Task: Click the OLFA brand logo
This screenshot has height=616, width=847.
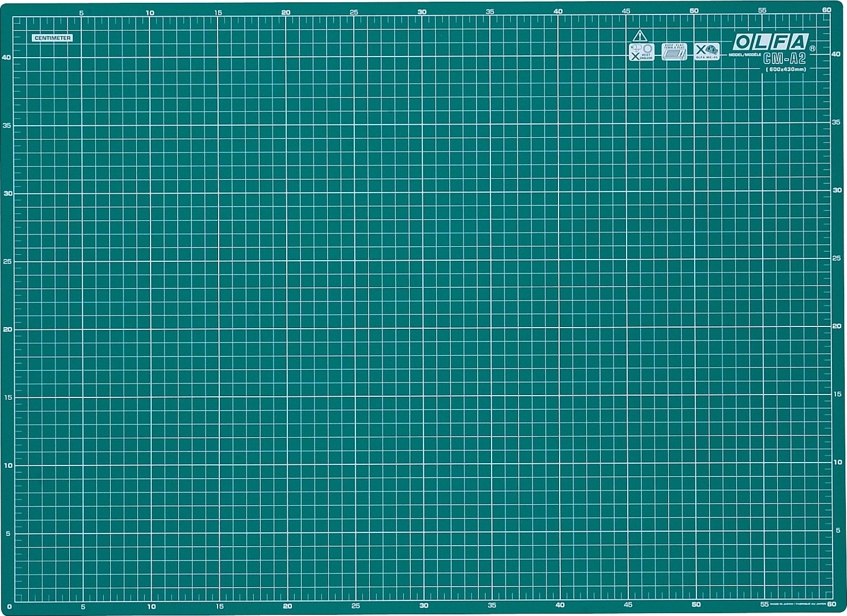Action: [770, 43]
